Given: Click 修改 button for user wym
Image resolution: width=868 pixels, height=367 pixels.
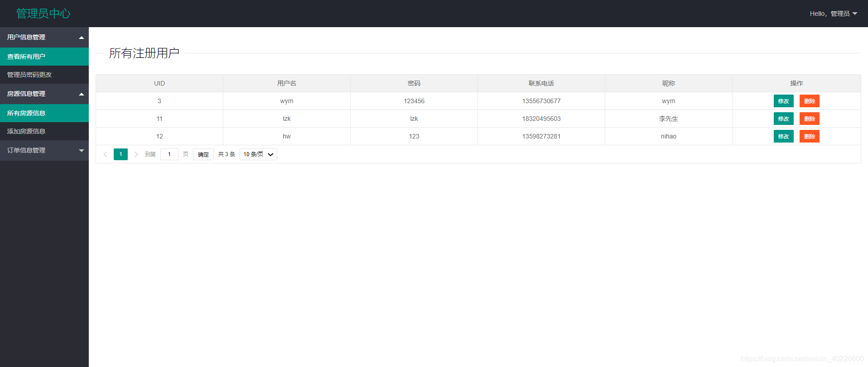Looking at the screenshot, I should [783, 101].
